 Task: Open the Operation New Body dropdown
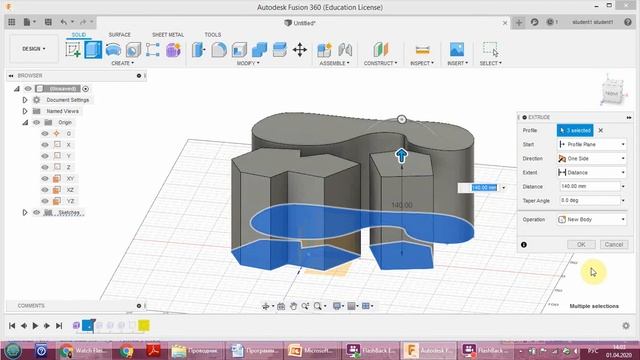592,220
